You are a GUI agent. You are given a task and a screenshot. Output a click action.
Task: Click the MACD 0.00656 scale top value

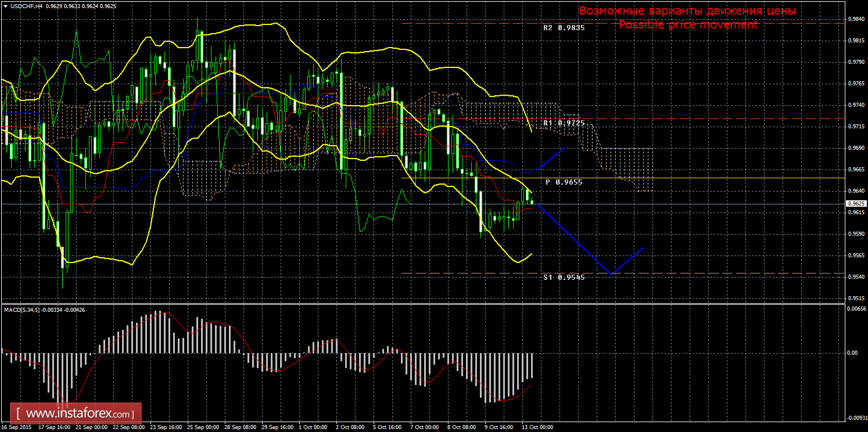click(854, 309)
